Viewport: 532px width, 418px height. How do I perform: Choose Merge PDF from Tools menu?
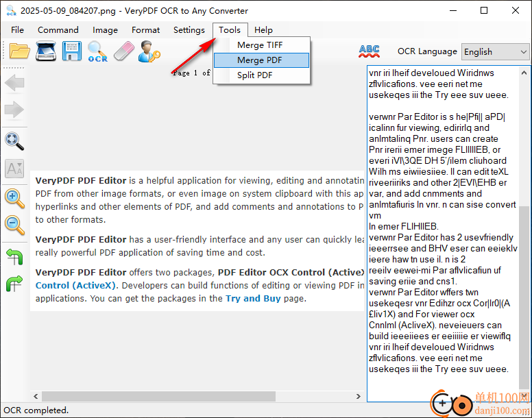pyautogui.click(x=262, y=60)
